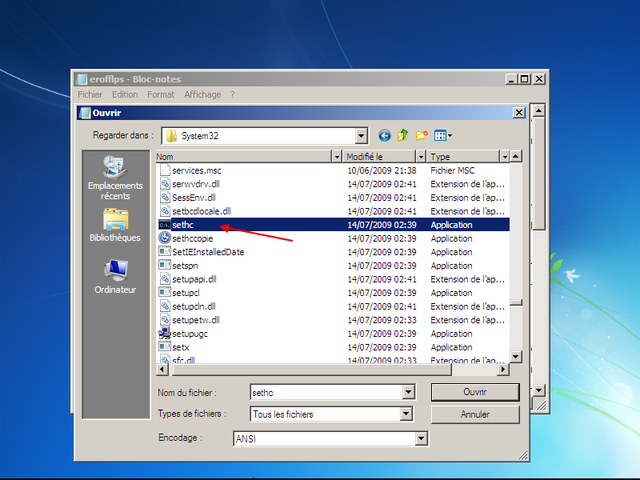Expand the Regarder dans folder dropdown
Viewport: 640px width, 480px height.
[361, 136]
